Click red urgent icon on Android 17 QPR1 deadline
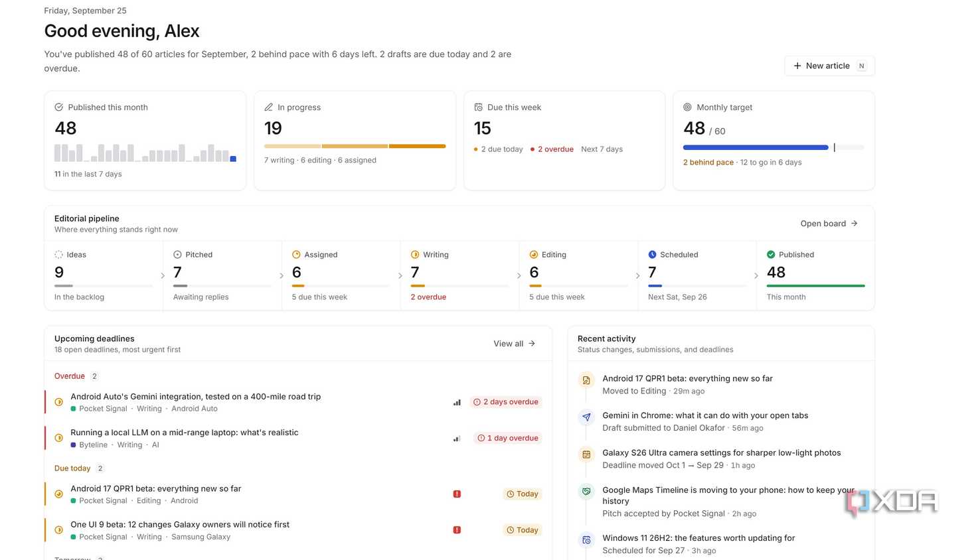 pyautogui.click(x=457, y=494)
